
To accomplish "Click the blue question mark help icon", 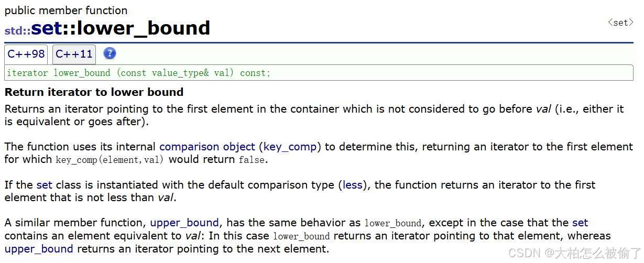I will (110, 53).
